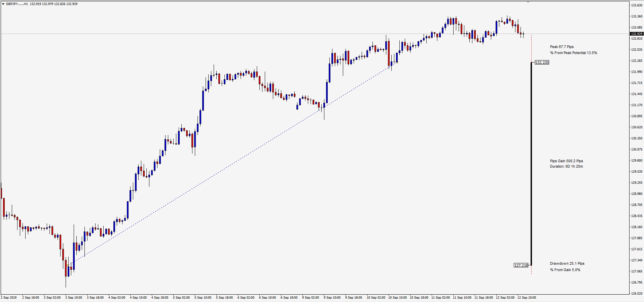Image resolution: width=644 pixels, height=302 pixels.
Task: Click the '11 Sep 10:00' time axis label
Action: (462, 298)
